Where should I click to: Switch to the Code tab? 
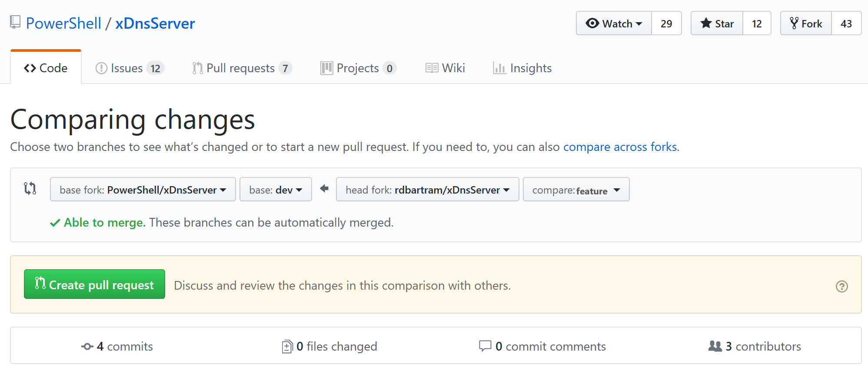pos(46,68)
